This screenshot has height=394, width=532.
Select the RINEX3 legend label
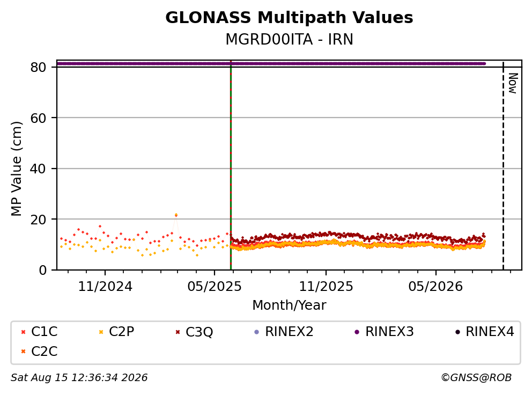[x=389, y=332]
